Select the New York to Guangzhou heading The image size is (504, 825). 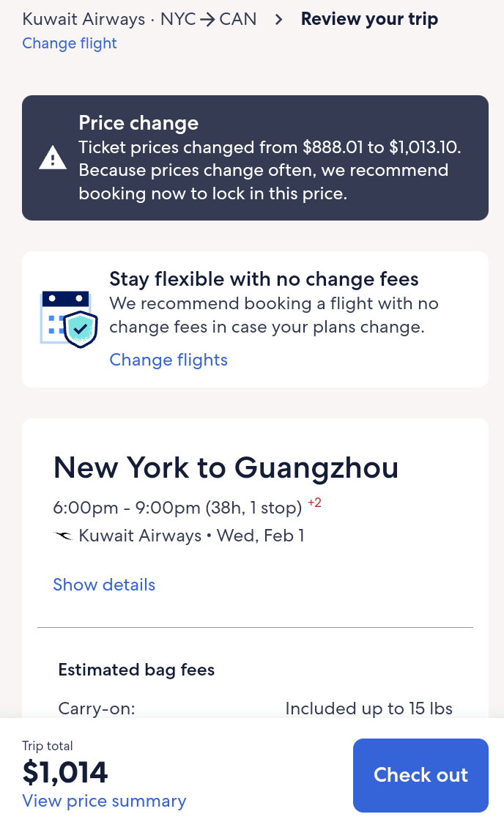(226, 467)
